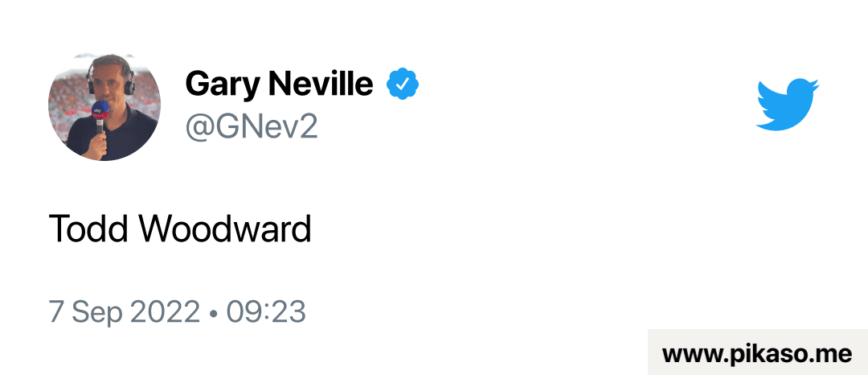
Task: Click the Gary Neville display name
Action: coord(279,83)
